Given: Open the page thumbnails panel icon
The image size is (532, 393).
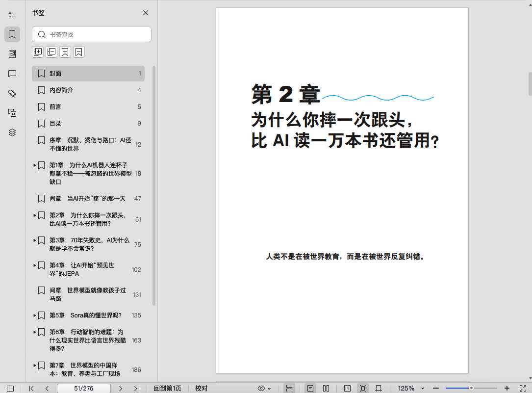Looking at the screenshot, I should [12, 54].
